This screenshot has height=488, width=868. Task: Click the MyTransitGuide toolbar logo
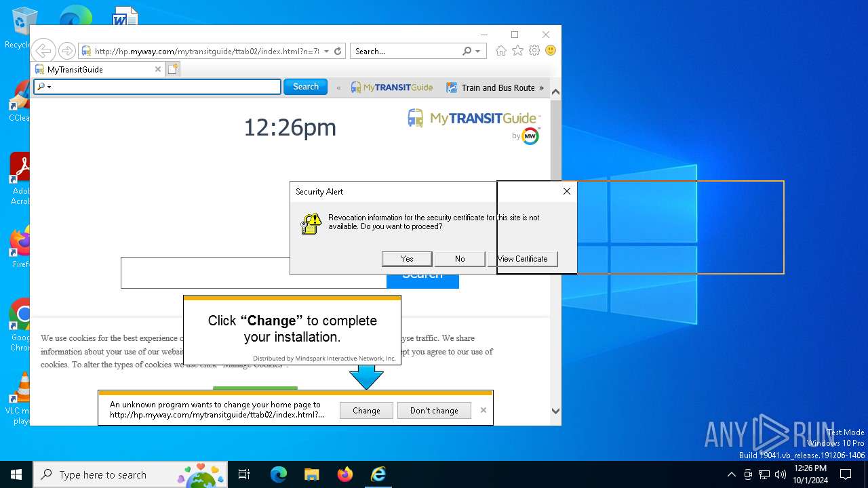(x=392, y=87)
